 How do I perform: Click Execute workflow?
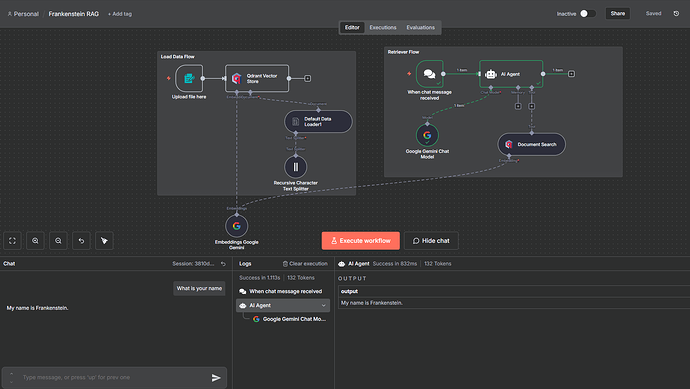coord(361,241)
